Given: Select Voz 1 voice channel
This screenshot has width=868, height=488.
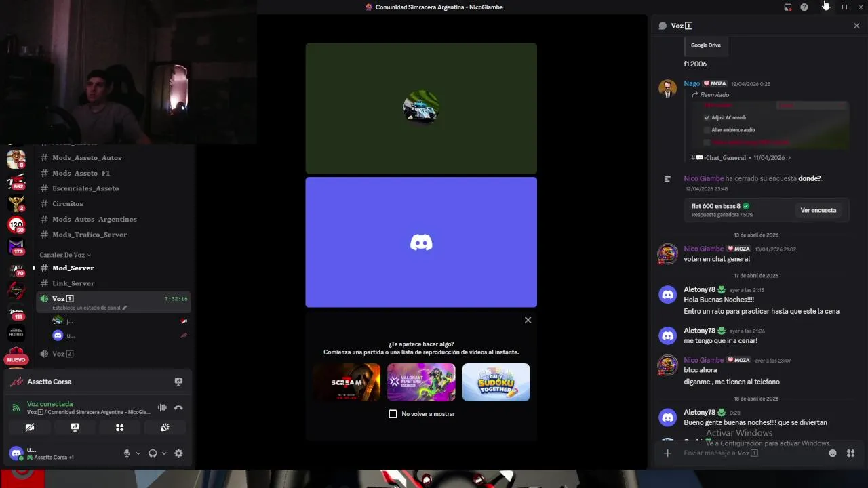Looking at the screenshot, I should coord(114,302).
